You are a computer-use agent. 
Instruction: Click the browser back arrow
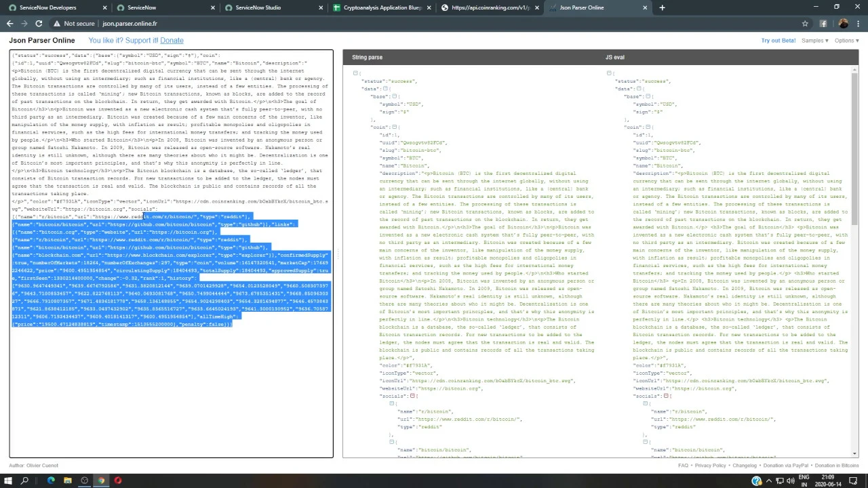pyautogui.click(x=9, y=24)
